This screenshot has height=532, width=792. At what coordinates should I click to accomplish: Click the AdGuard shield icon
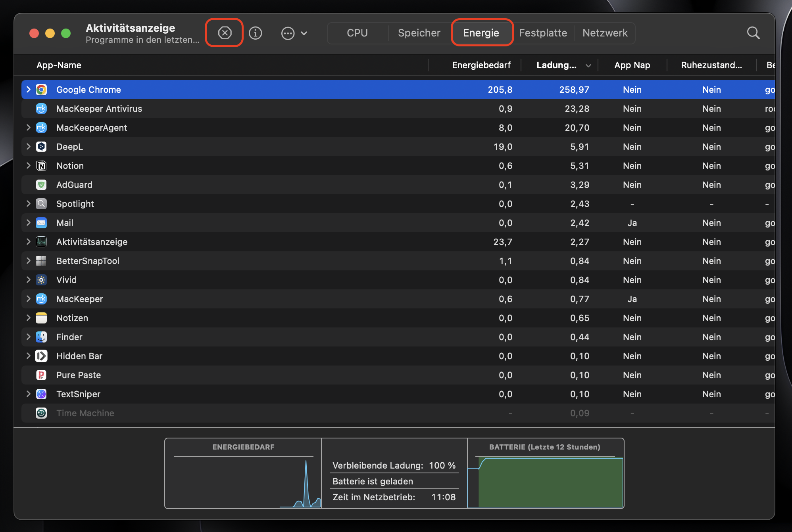pyautogui.click(x=41, y=185)
